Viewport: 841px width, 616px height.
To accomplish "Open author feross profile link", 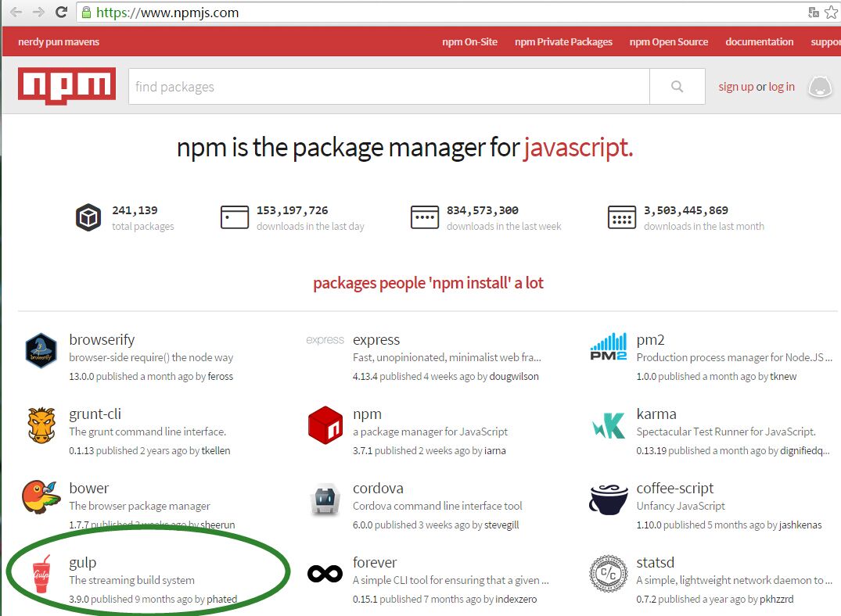I will point(221,376).
